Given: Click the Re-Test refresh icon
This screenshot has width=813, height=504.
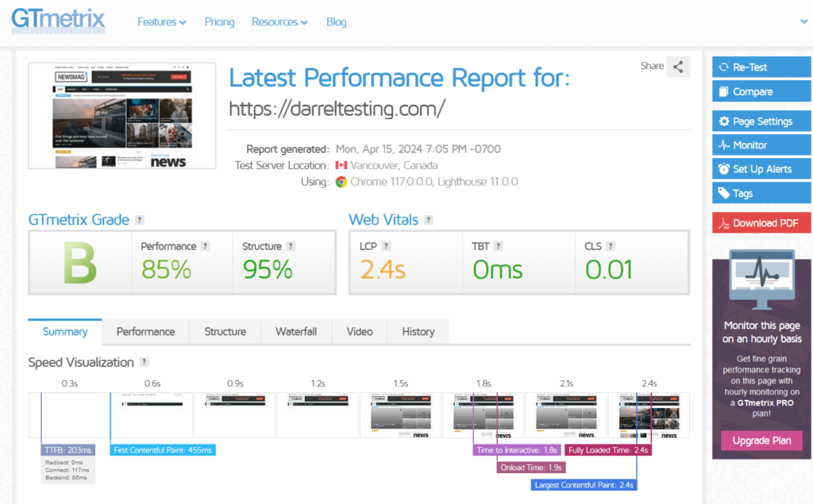Looking at the screenshot, I should pos(724,67).
